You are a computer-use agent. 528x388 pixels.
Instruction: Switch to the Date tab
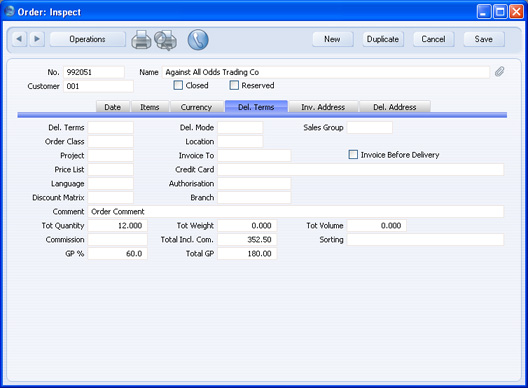(x=112, y=107)
